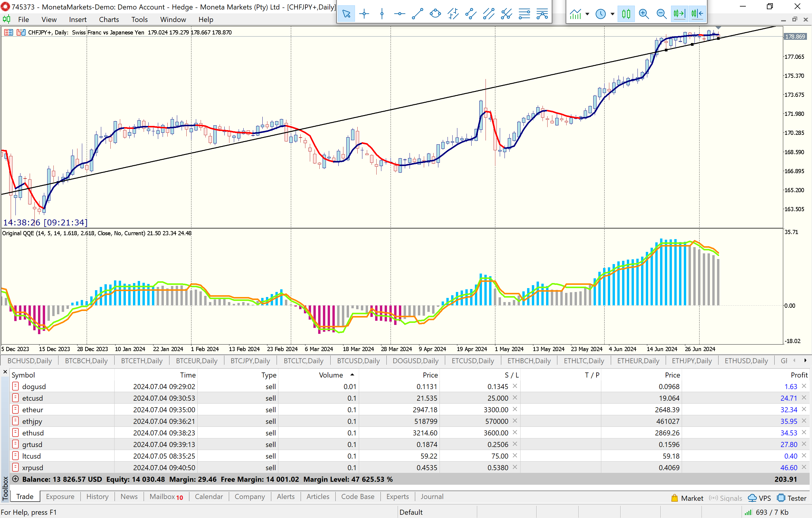Open the timeframe period dropdown arrow

612,14
